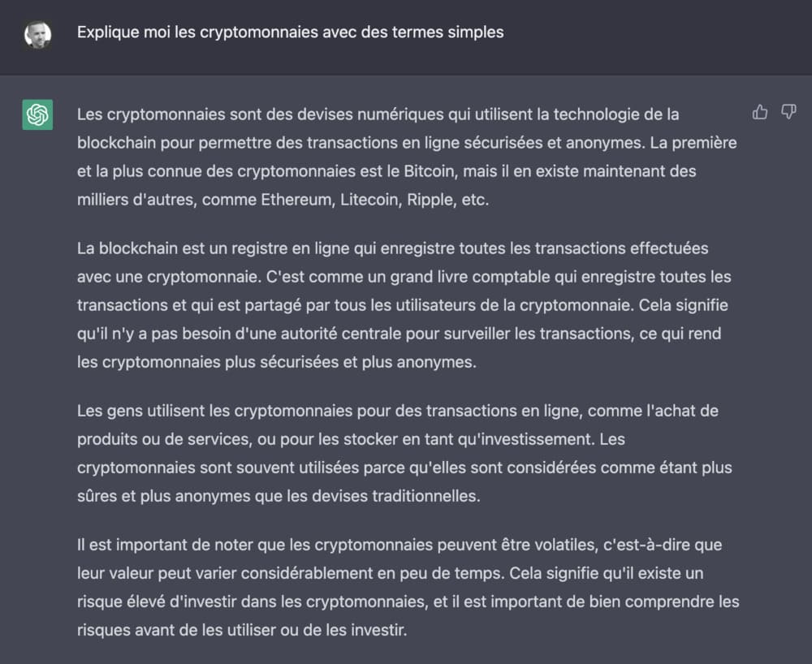The width and height of the screenshot is (812, 664).
Task: Click the paragraph explaining la blockchain
Action: click(x=406, y=304)
